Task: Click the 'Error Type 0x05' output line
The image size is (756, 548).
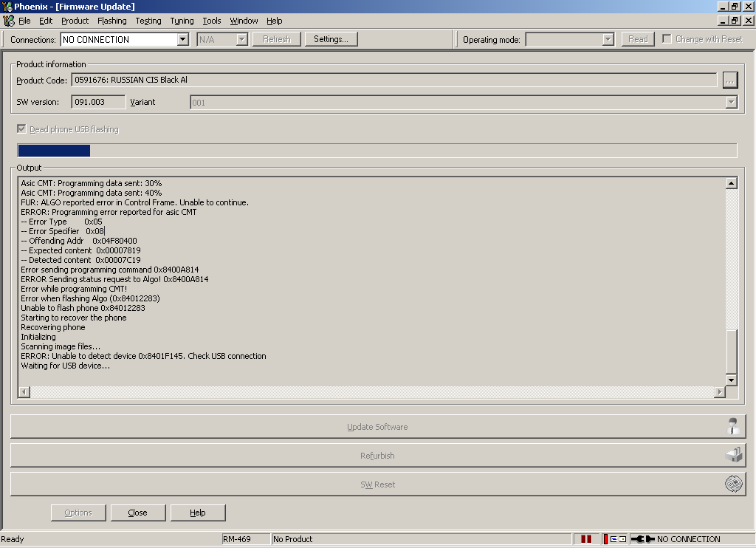Action: click(x=61, y=222)
